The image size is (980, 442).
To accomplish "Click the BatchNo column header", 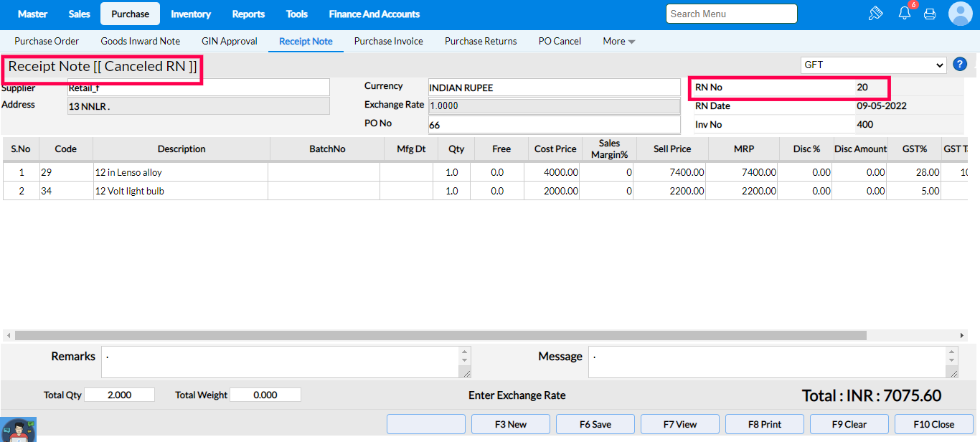I will [328, 149].
